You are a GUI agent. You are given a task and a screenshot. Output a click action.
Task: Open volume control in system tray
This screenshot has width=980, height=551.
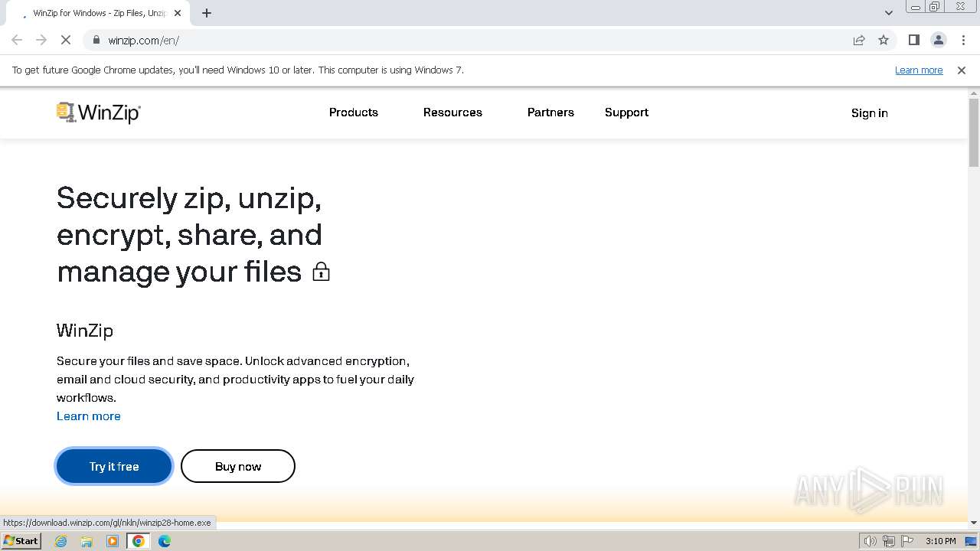click(x=871, y=541)
